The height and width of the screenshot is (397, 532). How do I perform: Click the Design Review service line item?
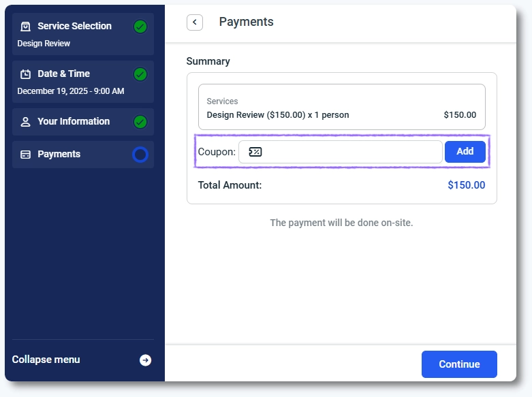277,115
